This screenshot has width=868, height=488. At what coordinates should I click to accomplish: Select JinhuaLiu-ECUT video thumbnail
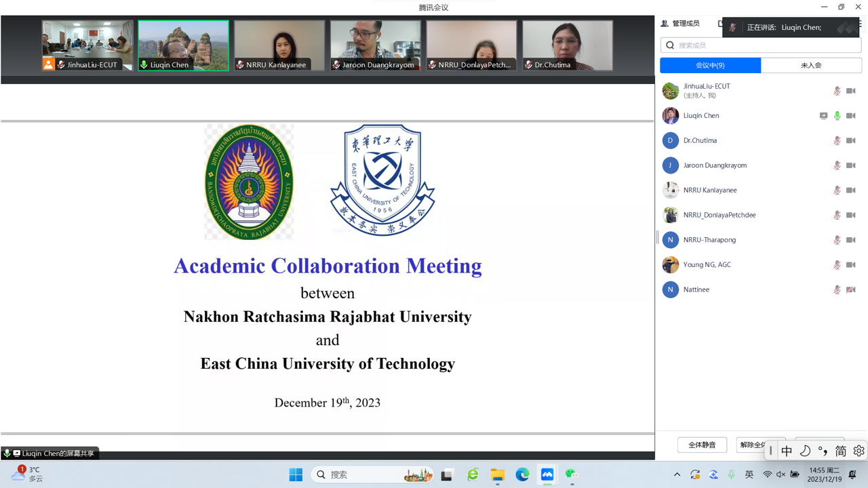[x=88, y=45]
